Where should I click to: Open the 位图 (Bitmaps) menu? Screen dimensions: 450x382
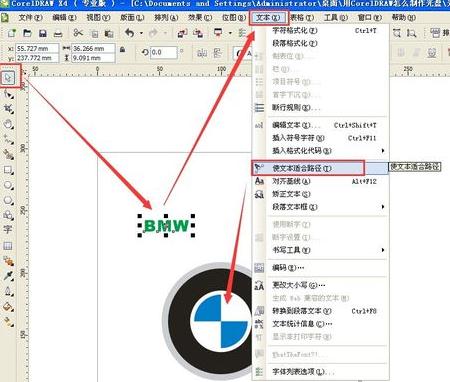pyautogui.click(x=234, y=17)
